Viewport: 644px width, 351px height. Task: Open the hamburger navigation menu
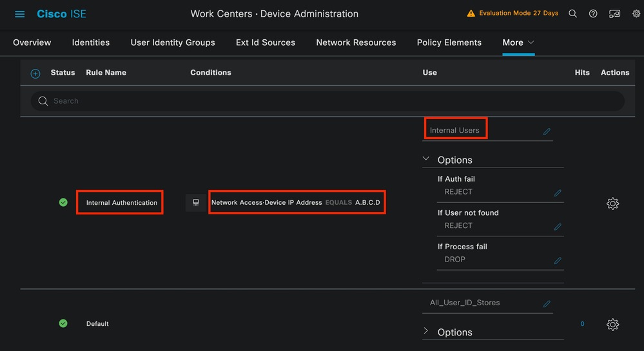pos(20,14)
